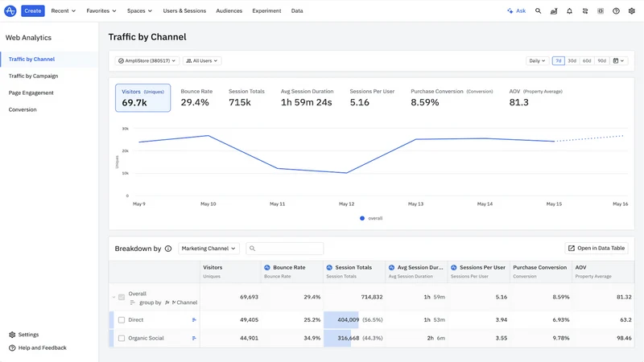Select the 90d date range
This screenshot has height=362, width=644.
point(601,61)
